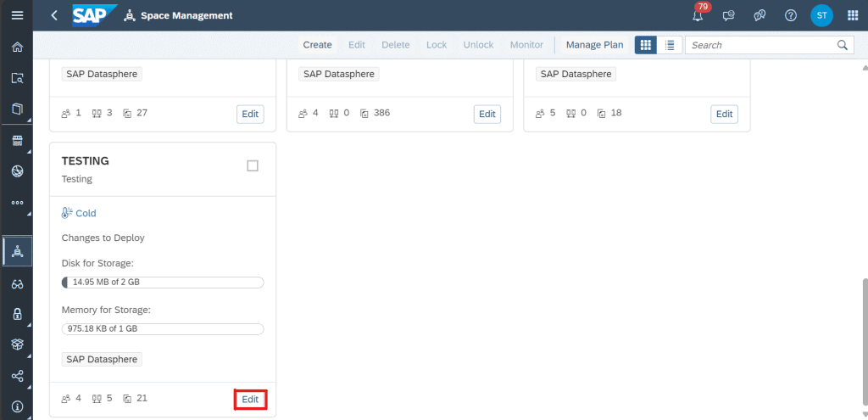Click the help question mark icon
This screenshot has width=868, height=420.
point(791,15)
